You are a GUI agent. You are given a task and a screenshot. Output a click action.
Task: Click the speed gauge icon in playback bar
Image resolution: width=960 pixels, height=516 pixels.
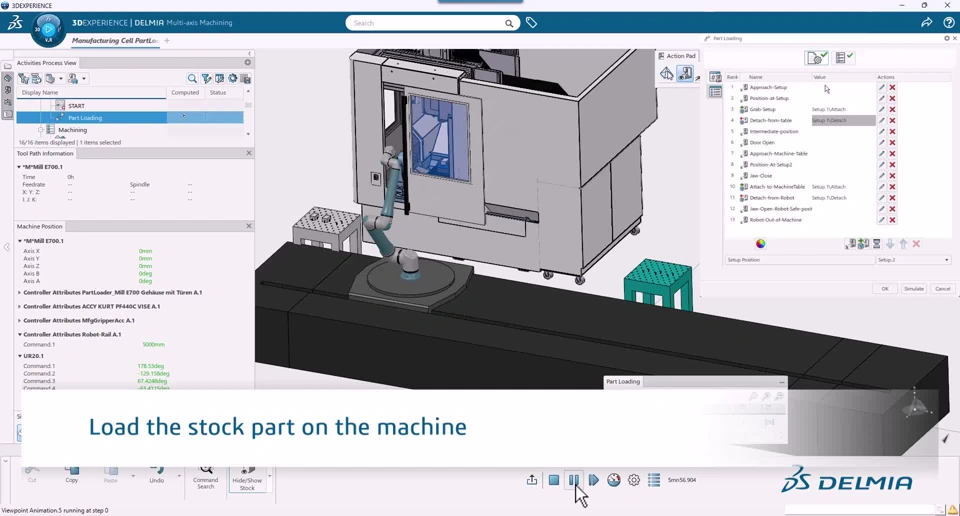pyautogui.click(x=613, y=480)
